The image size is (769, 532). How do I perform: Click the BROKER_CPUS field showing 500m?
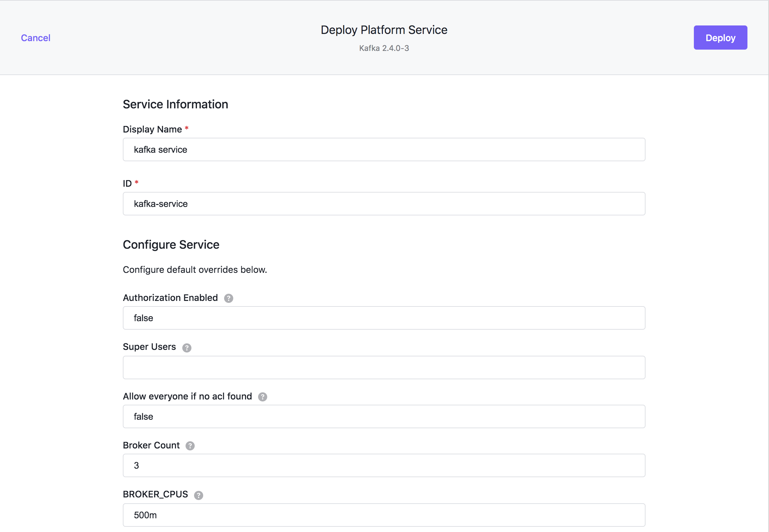pos(384,515)
